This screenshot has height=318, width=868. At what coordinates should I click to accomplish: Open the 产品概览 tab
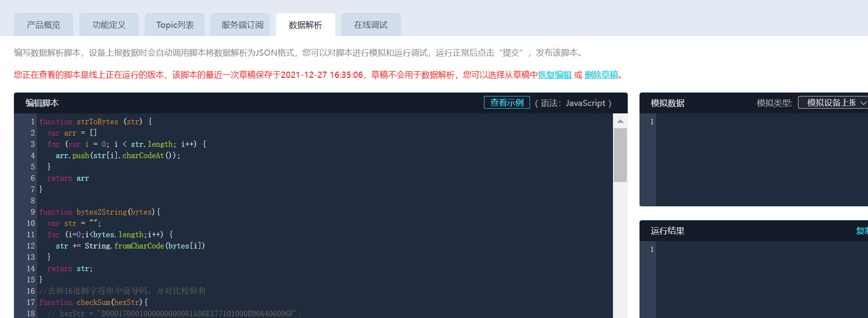coord(43,25)
